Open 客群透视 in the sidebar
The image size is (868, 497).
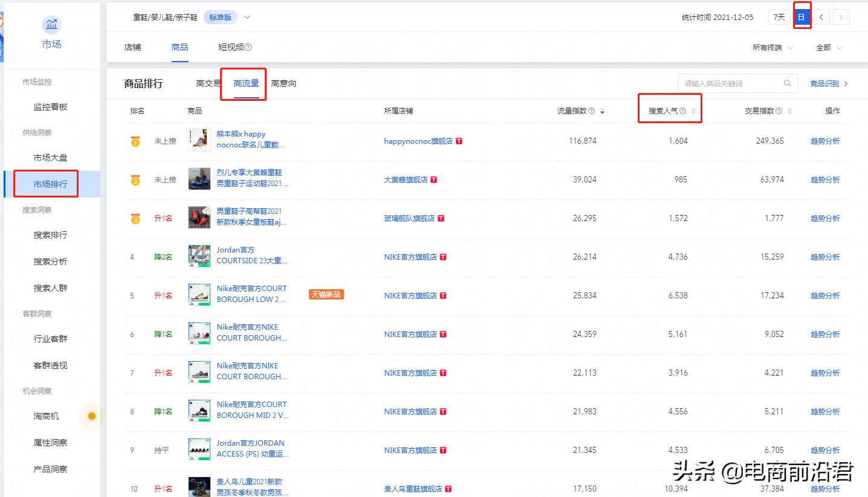pos(51,365)
